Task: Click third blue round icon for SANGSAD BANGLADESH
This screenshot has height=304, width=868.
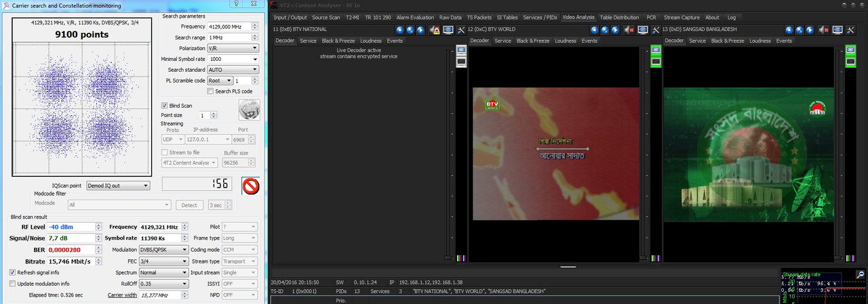Action: point(810,30)
